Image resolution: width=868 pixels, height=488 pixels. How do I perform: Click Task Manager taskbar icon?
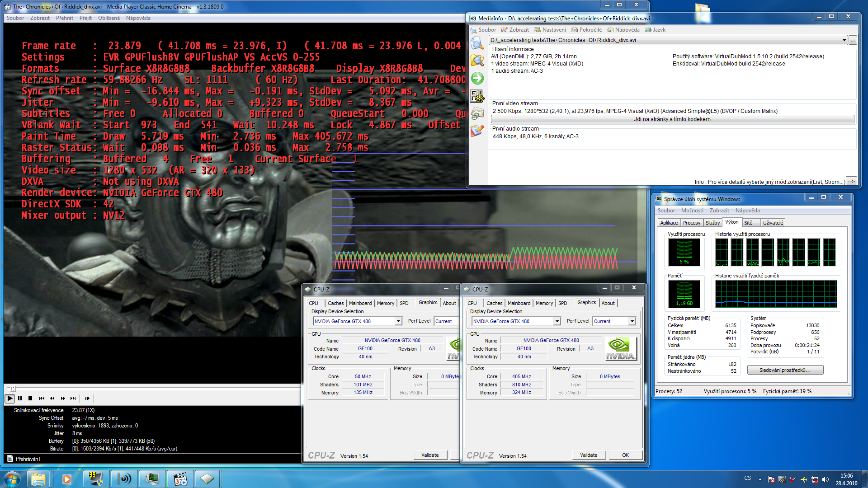coord(152,479)
